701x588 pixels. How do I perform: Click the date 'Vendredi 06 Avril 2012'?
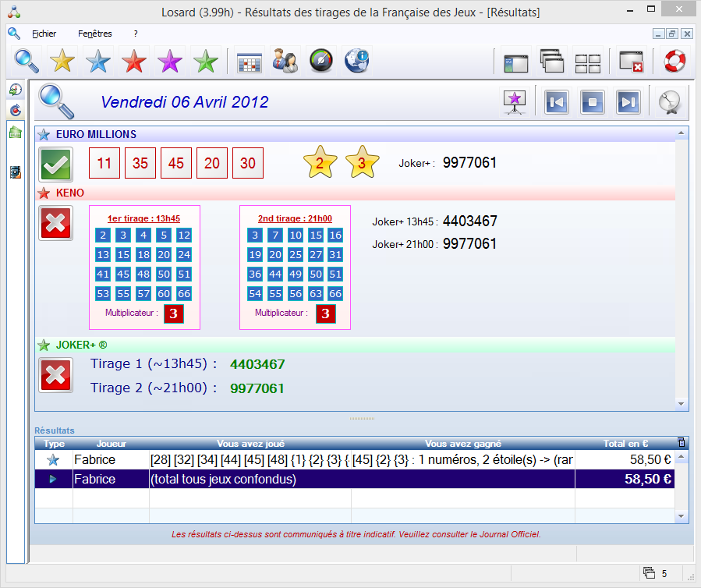tap(185, 102)
